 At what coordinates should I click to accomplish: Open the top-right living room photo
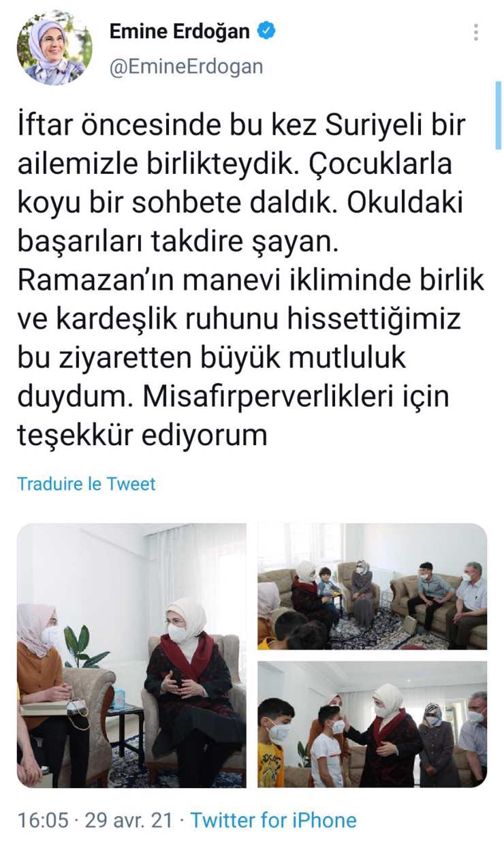click(x=373, y=586)
